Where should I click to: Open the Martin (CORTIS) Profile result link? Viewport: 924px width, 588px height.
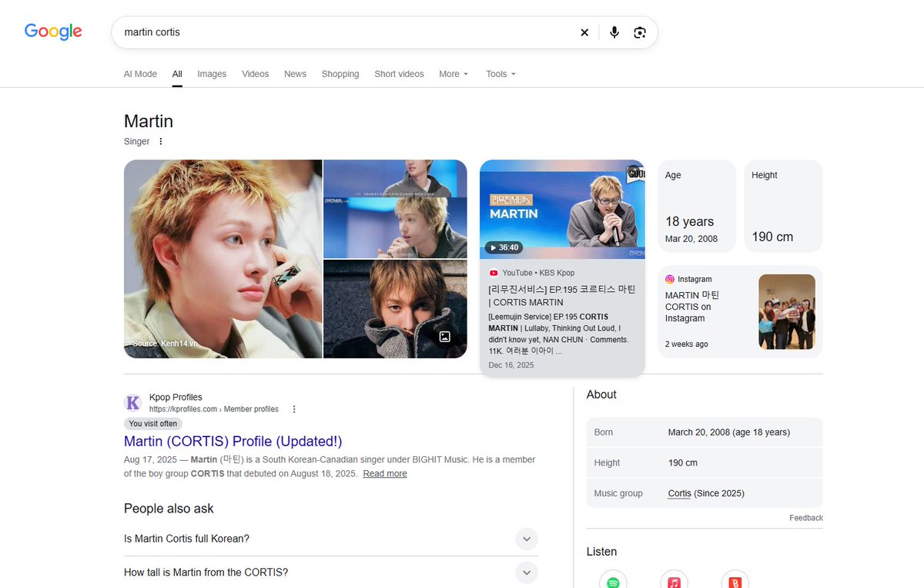(233, 442)
